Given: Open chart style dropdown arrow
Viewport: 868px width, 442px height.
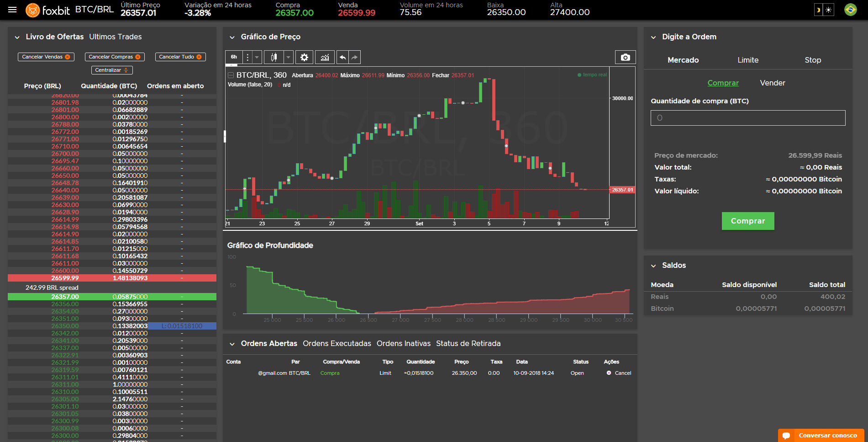Looking at the screenshot, I should point(289,57).
